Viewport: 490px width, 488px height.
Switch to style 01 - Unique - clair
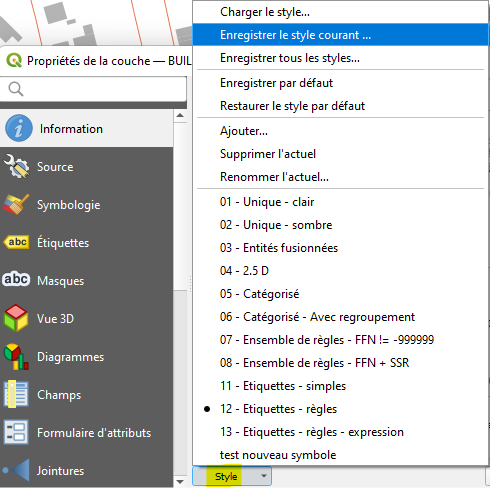tap(340, 202)
